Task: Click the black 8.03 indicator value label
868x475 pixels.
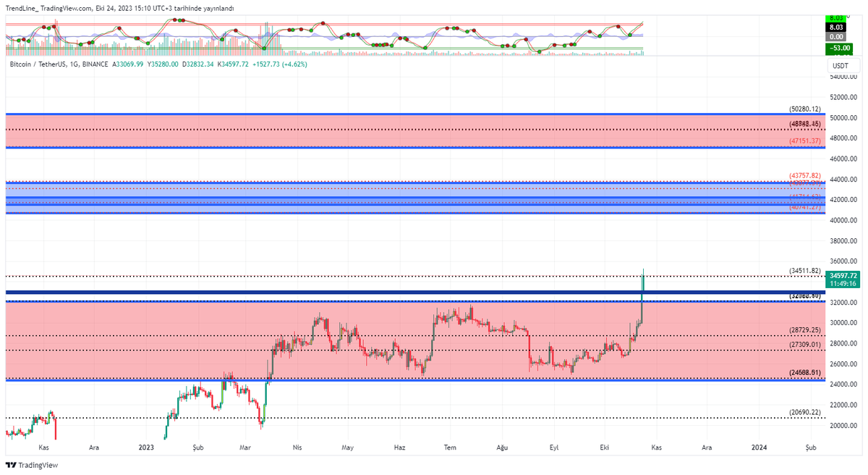Action: pyautogui.click(x=836, y=27)
